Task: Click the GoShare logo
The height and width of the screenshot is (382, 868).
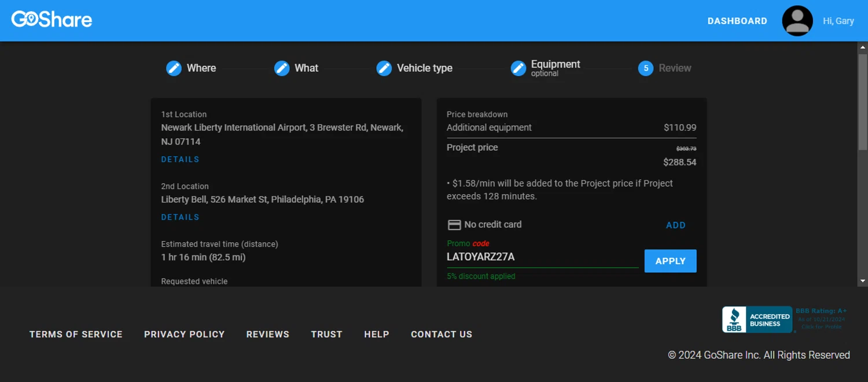Action: 52,20
